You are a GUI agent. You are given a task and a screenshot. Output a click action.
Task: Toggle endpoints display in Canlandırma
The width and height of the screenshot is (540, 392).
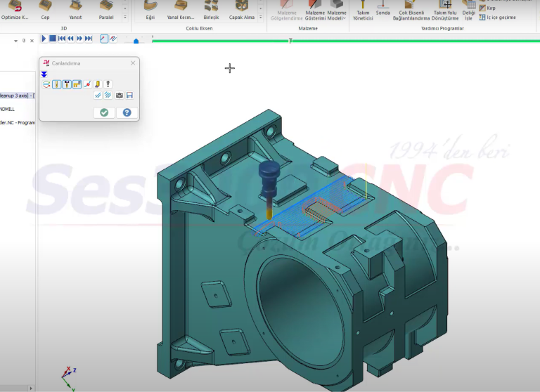(x=87, y=84)
